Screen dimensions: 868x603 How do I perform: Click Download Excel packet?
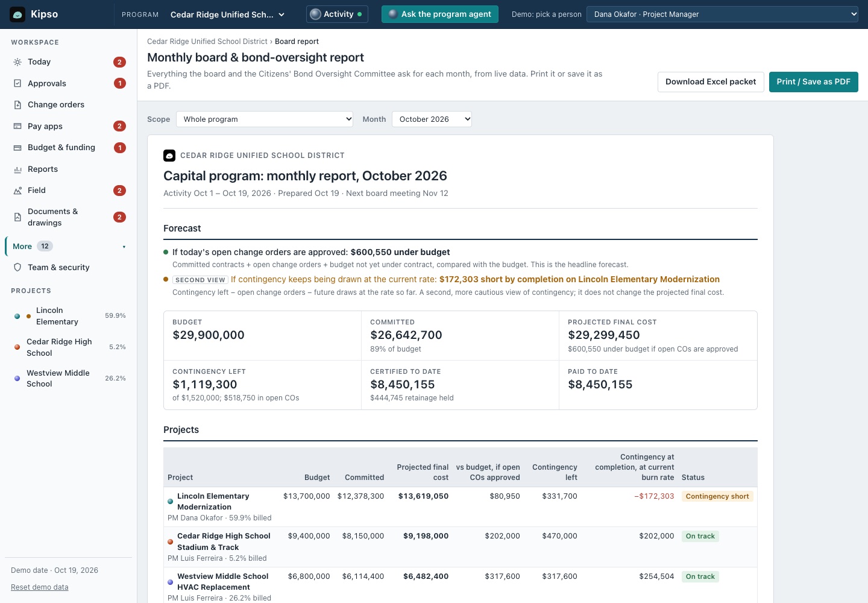[x=711, y=82]
